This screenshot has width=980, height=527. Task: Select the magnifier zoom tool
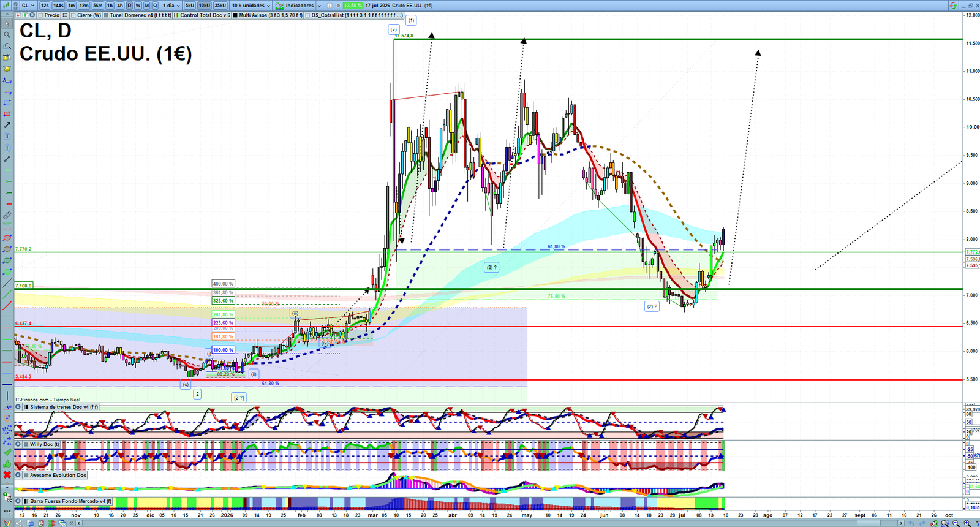coord(7,35)
